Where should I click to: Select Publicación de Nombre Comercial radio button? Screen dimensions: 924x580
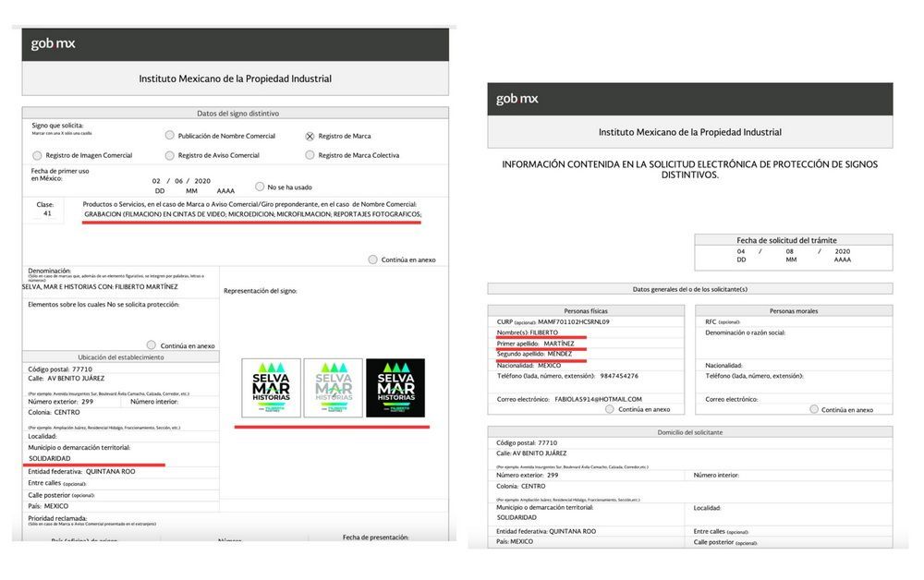point(170,136)
